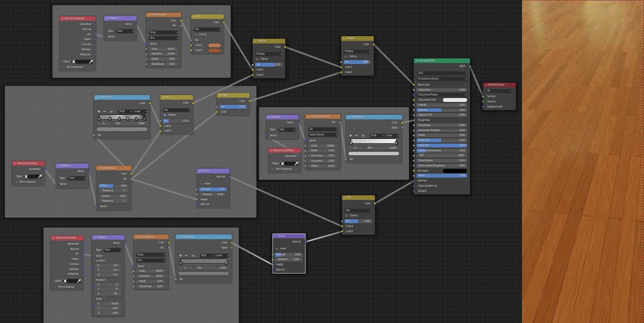644x323 pixels.
Task: Click the Principled BSDF output socket
Action: tap(470, 66)
